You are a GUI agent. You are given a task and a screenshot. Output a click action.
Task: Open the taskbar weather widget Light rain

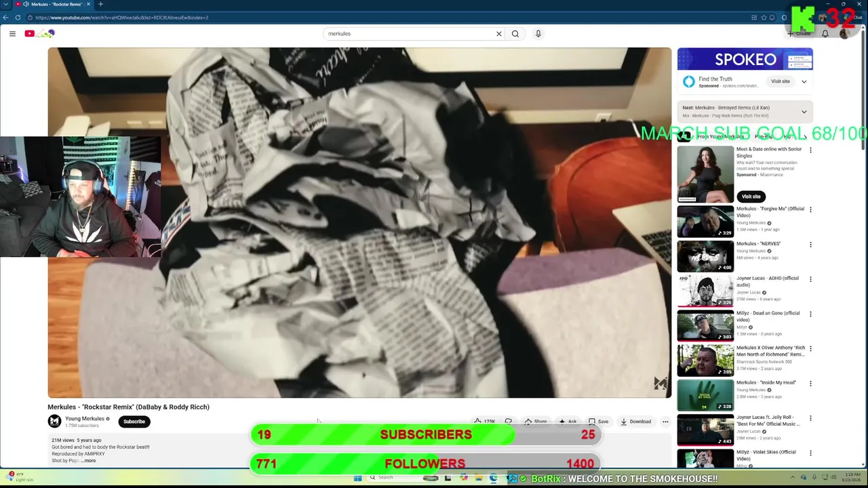tap(19, 477)
